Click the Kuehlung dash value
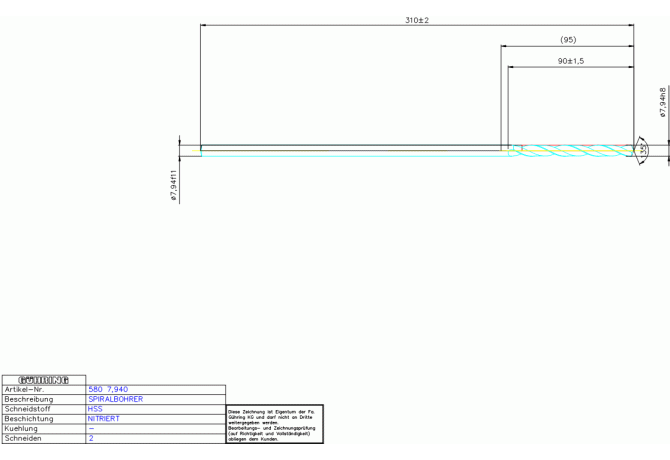Screen dimensions: 670x460 (x=91, y=428)
